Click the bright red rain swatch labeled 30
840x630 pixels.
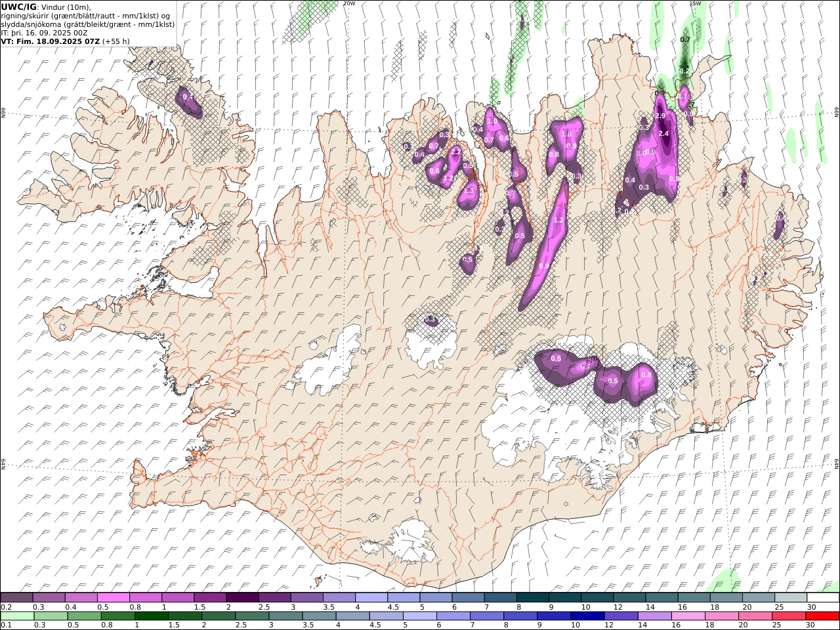[x=822, y=616]
